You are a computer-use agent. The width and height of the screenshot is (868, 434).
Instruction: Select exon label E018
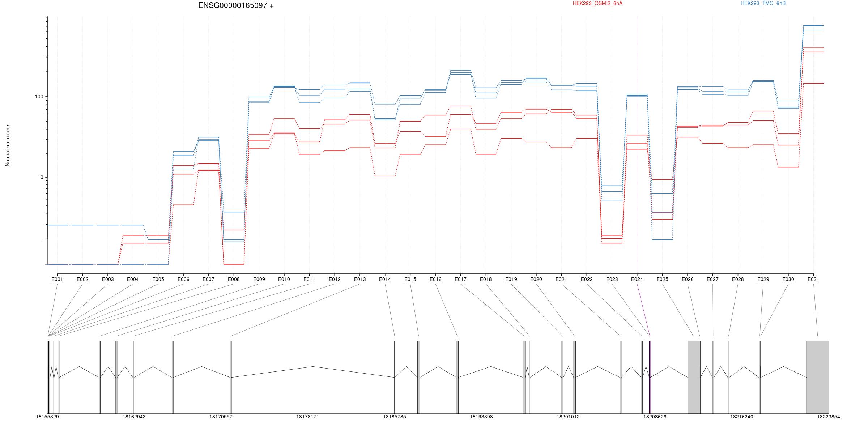pyautogui.click(x=486, y=279)
